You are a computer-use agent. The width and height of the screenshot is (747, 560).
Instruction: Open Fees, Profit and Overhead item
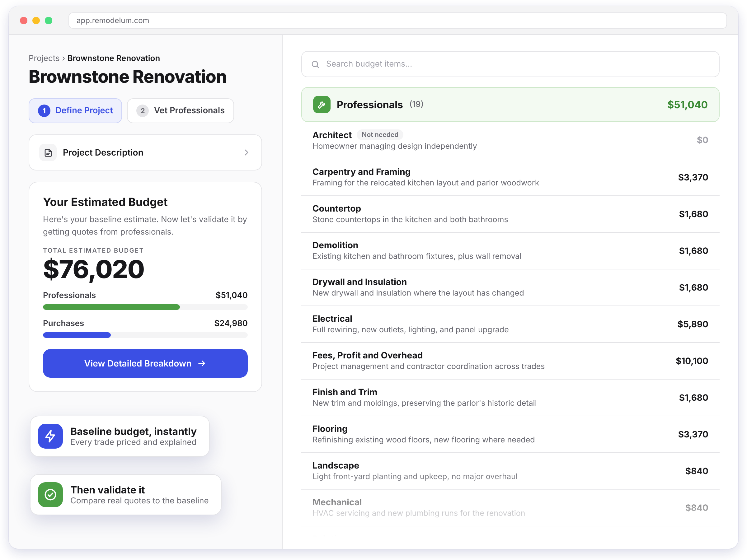(x=510, y=361)
